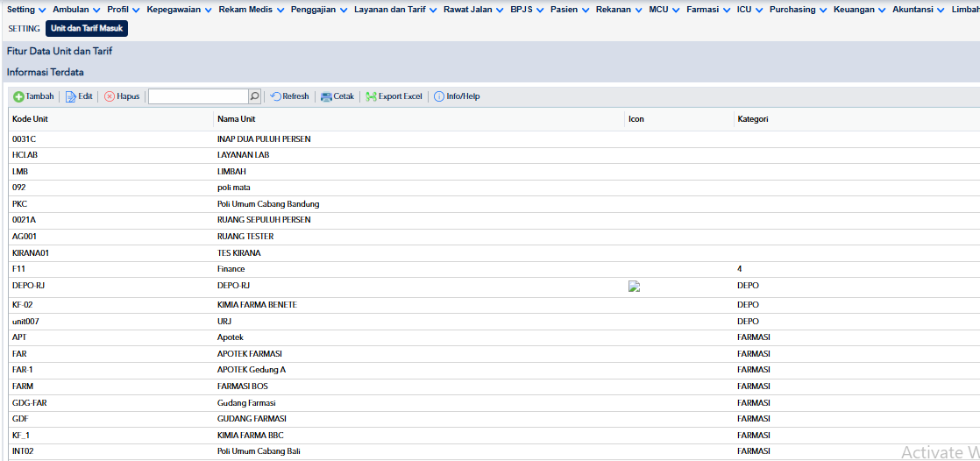This screenshot has width=980, height=461.
Task: Open the ICU menu
Action: coord(750,10)
